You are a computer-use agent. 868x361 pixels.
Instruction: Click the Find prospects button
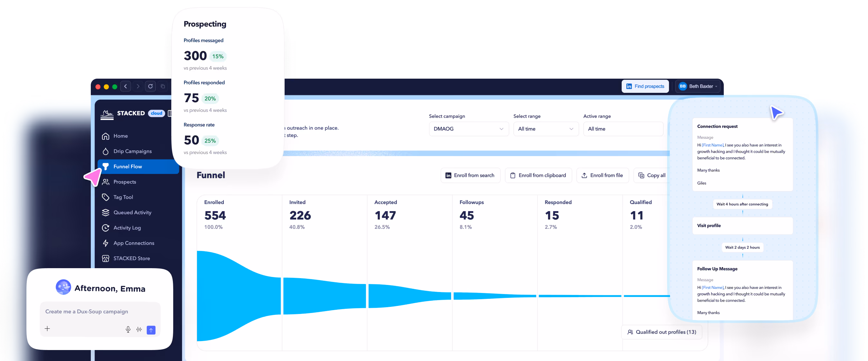[645, 86]
